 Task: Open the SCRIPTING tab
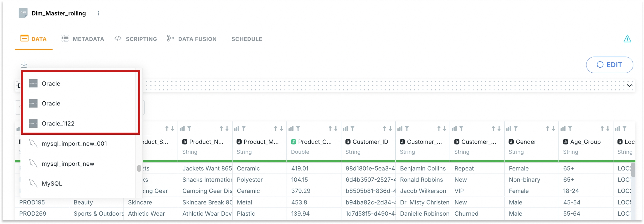click(136, 39)
